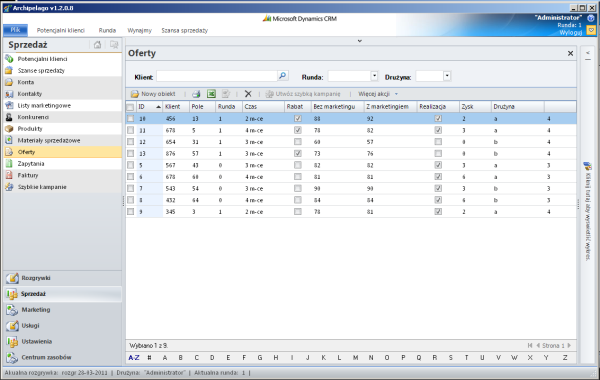Open Szybkie kampanie in the sidebar
Screen dimensions: 600x380
click(62, 187)
